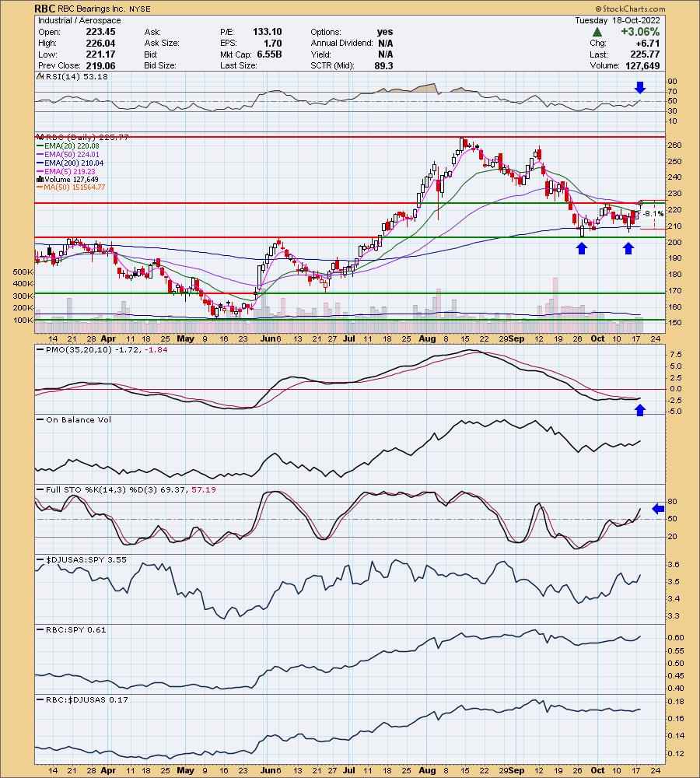The height and width of the screenshot is (778, 700).
Task: Select the Low value 221.17
Action: point(100,54)
